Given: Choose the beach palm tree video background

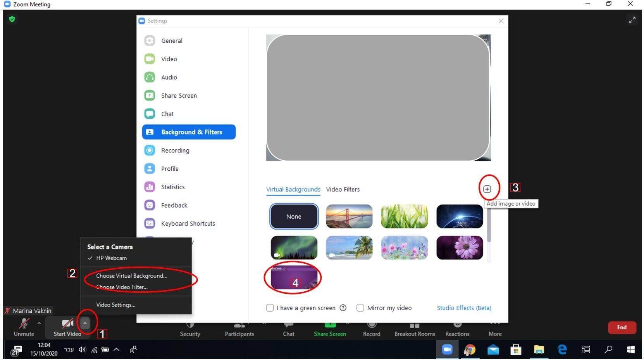Looking at the screenshot, I should point(349,247).
